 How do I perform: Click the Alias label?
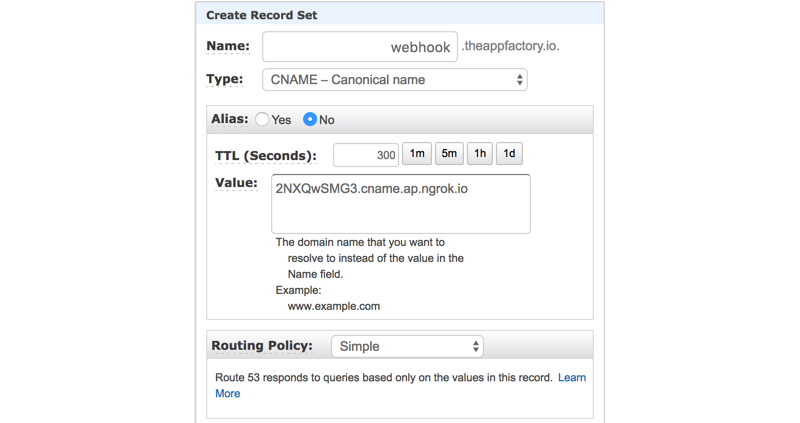pyautogui.click(x=230, y=119)
